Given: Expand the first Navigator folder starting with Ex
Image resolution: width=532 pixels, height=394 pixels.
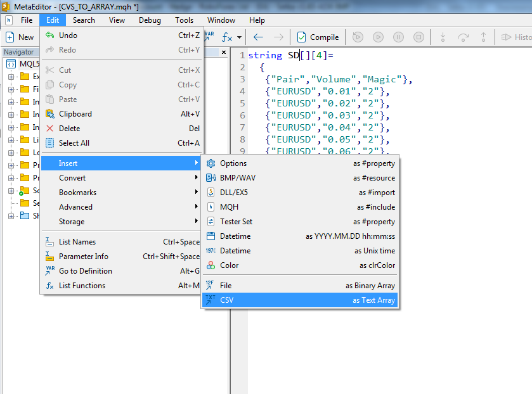Looking at the screenshot, I should (x=11, y=77).
